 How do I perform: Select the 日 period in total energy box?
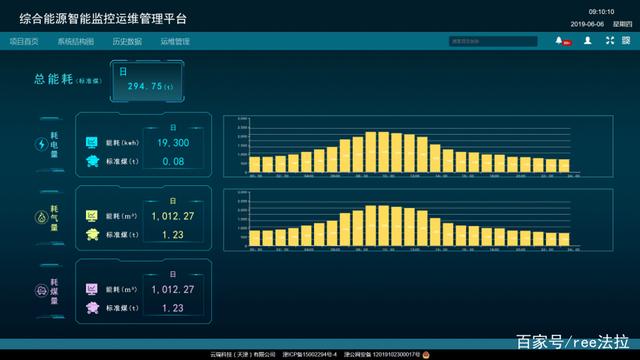coord(123,72)
